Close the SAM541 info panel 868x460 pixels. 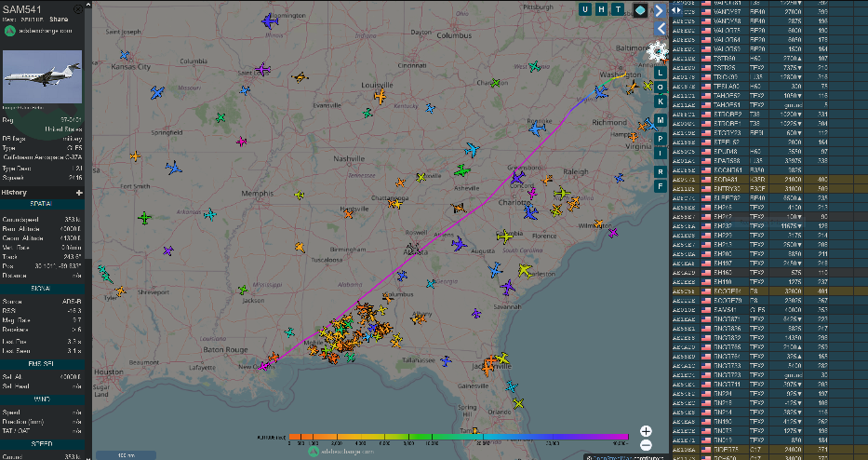tap(78, 9)
